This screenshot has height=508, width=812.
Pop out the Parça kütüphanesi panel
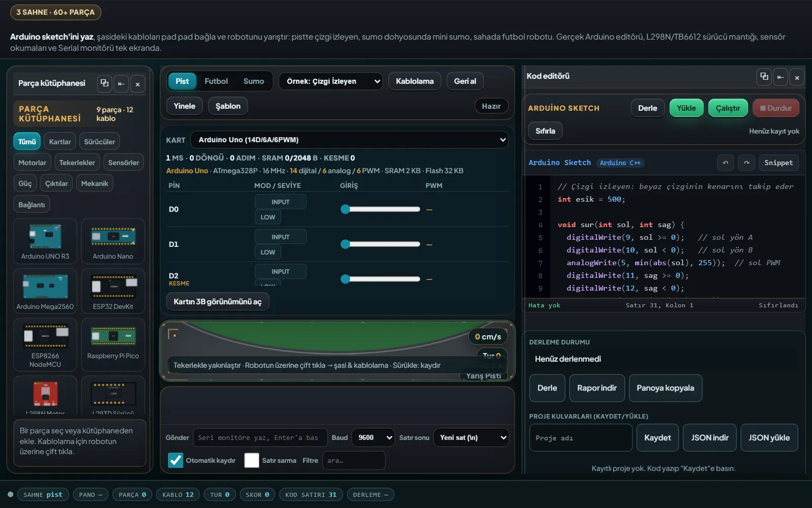click(x=105, y=84)
